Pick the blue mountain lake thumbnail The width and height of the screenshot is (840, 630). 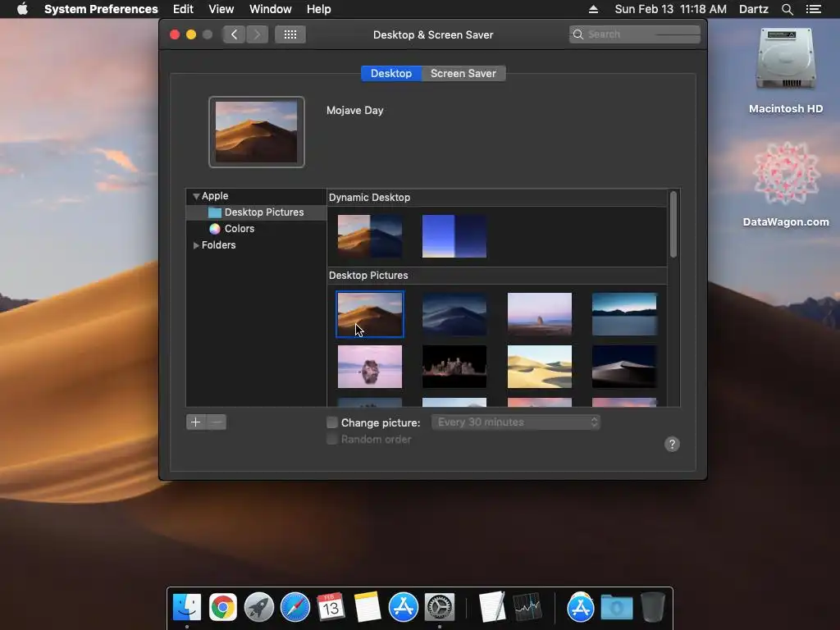pos(624,314)
